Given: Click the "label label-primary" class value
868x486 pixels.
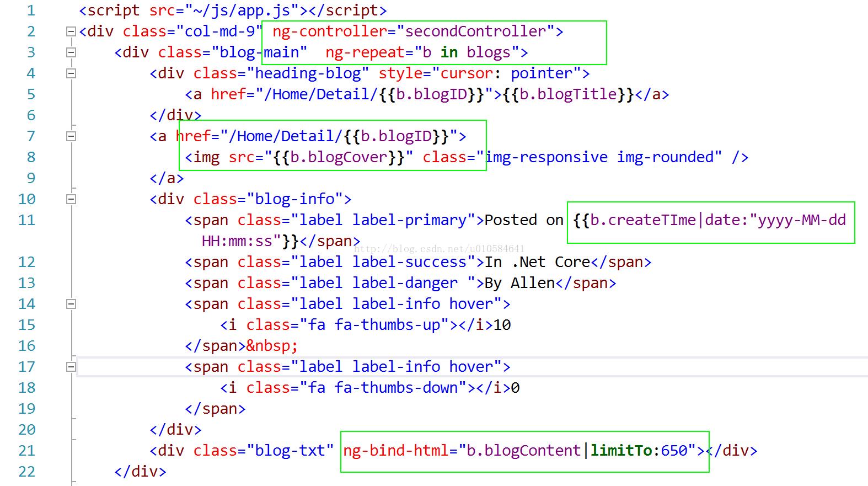Looking at the screenshot, I should click(383, 220).
